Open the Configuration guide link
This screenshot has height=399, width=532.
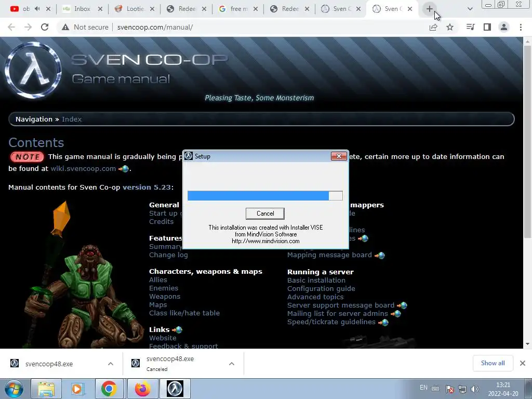321,289
